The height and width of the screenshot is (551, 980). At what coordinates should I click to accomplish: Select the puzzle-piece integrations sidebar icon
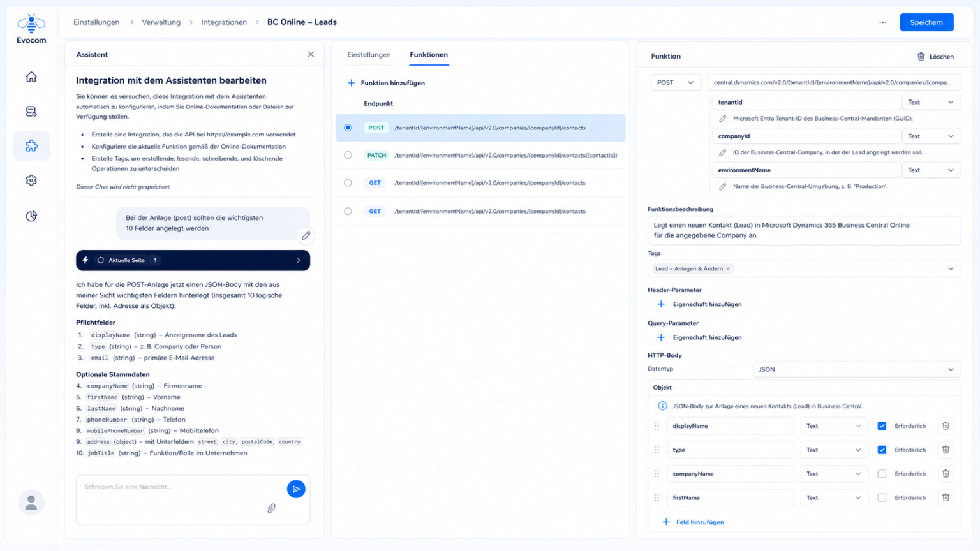click(x=31, y=146)
